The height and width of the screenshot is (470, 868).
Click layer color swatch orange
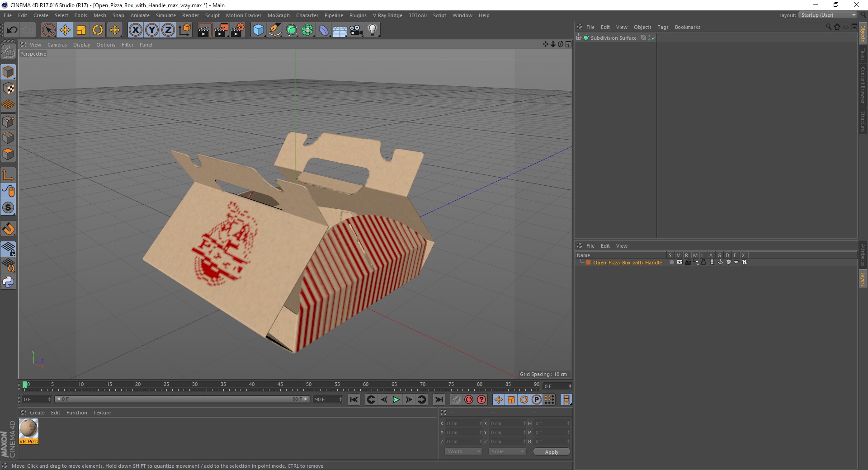click(x=588, y=263)
